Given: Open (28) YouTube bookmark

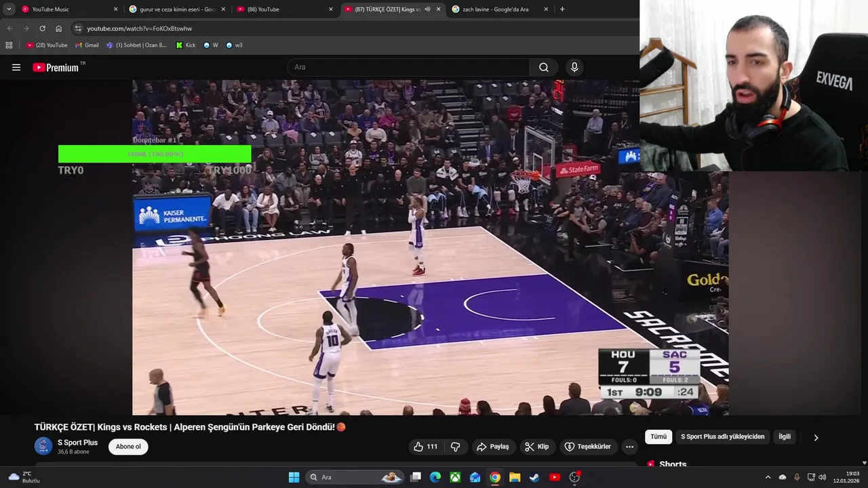Looking at the screenshot, I should 47,45.
